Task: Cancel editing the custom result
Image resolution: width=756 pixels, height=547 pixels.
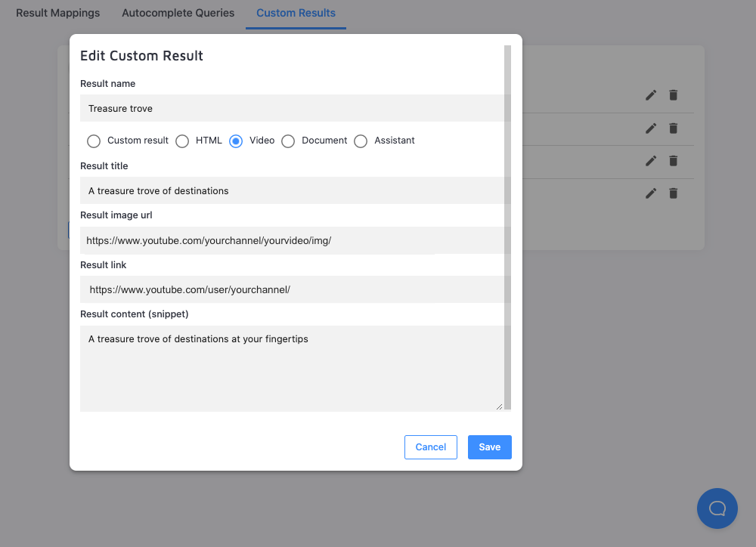Action: click(x=430, y=447)
